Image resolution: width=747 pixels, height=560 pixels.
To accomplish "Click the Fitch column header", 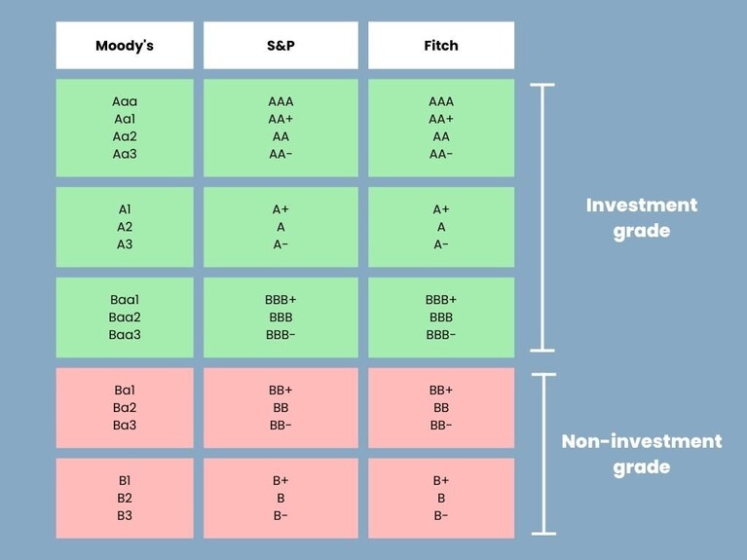I will [441, 45].
